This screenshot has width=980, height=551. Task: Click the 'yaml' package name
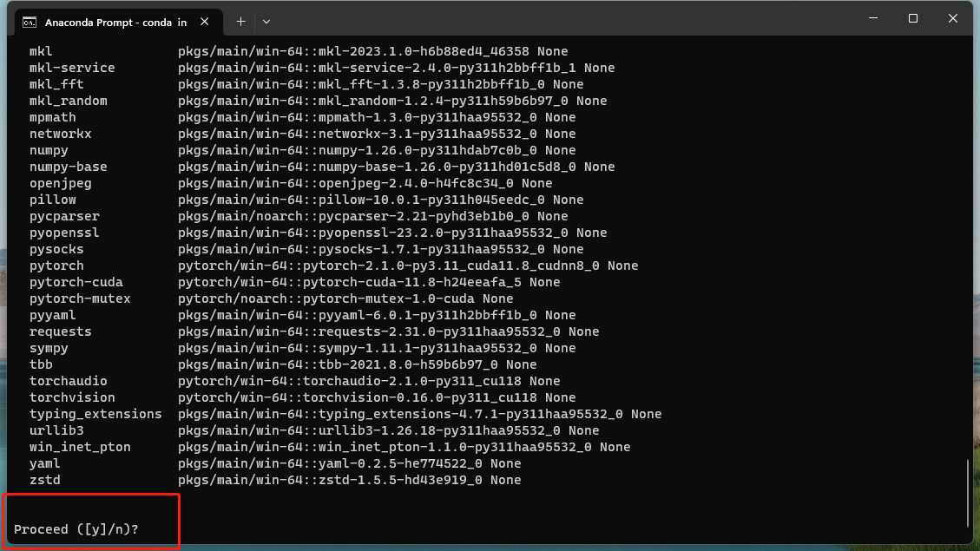click(x=45, y=463)
